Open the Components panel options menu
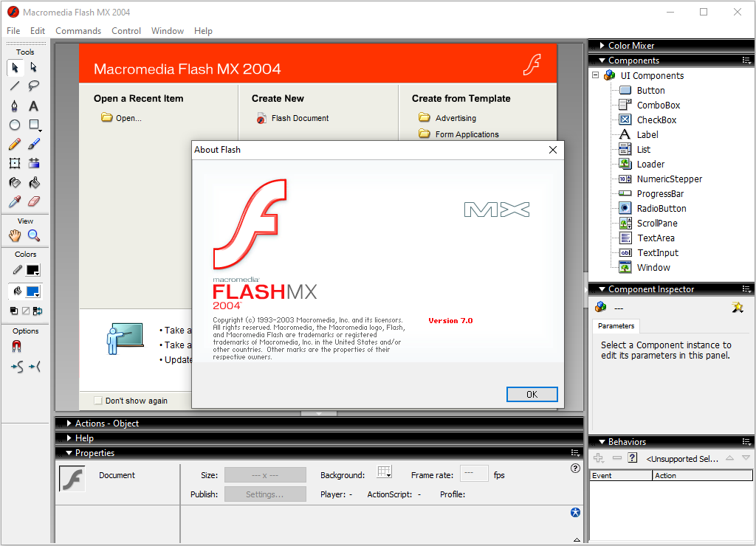This screenshot has width=756, height=546. coord(746,61)
